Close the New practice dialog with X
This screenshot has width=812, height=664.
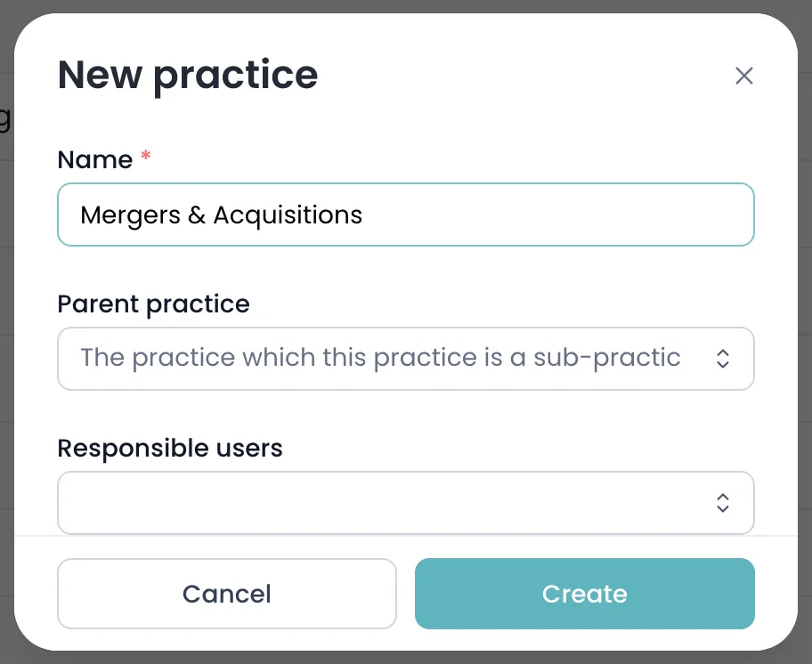click(743, 76)
